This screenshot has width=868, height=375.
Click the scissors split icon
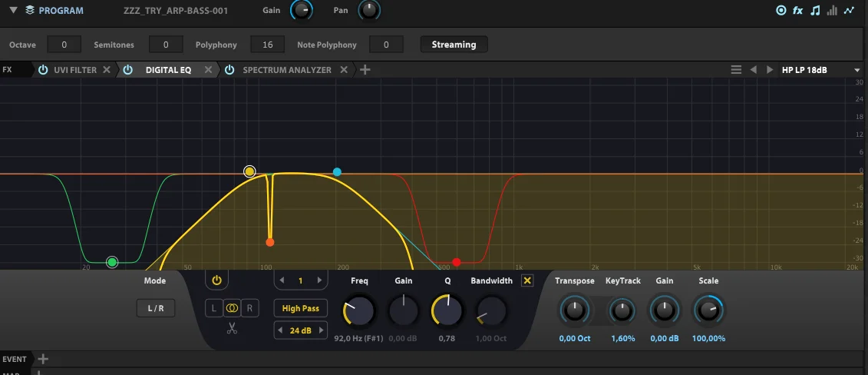click(232, 328)
